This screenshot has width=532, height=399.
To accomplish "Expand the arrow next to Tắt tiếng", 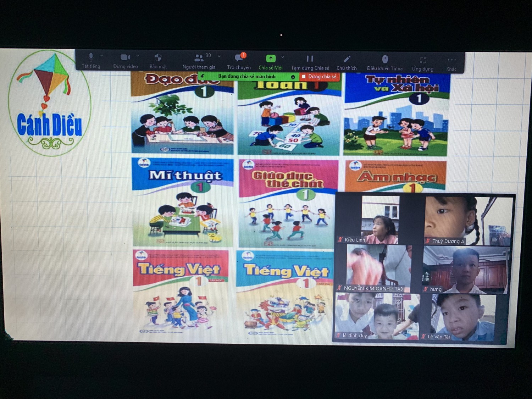I will (102, 56).
